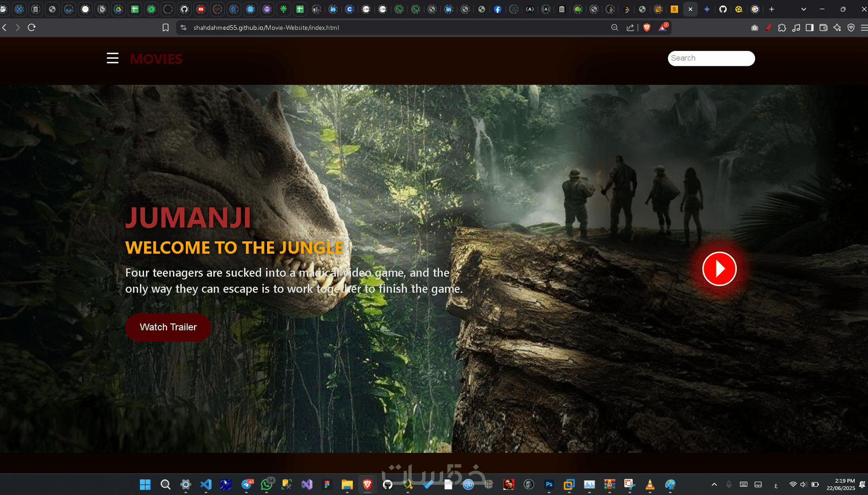Viewport: 868px width, 495px height.
Task: Play the Jumanji trailer with the red play button
Action: point(719,269)
